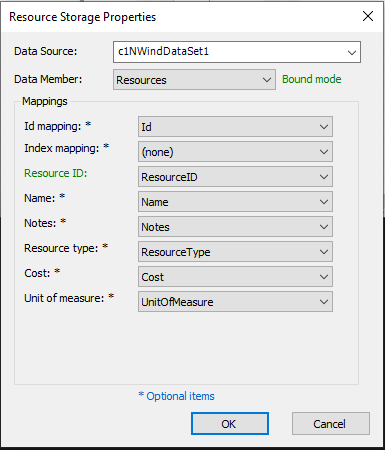The height and width of the screenshot is (450, 385).
Task: Click the Unit of measure label
Action: click(69, 298)
